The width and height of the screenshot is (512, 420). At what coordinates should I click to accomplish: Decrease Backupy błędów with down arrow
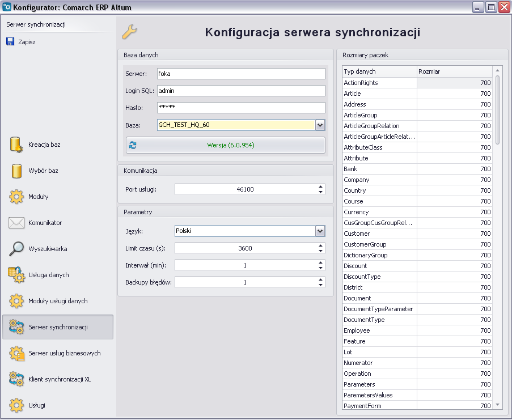(x=321, y=285)
